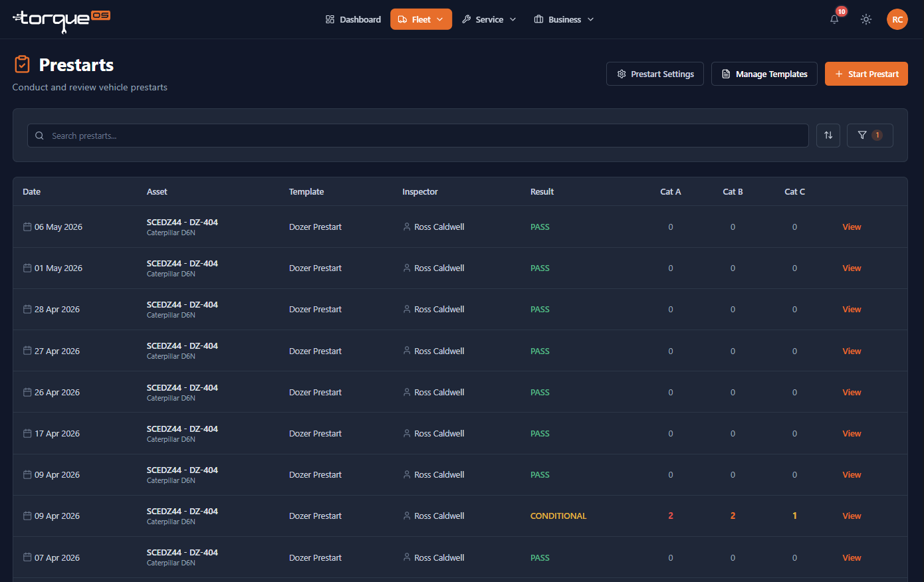This screenshot has width=924, height=582.
Task: Click the search magnifier icon
Action: pos(39,136)
